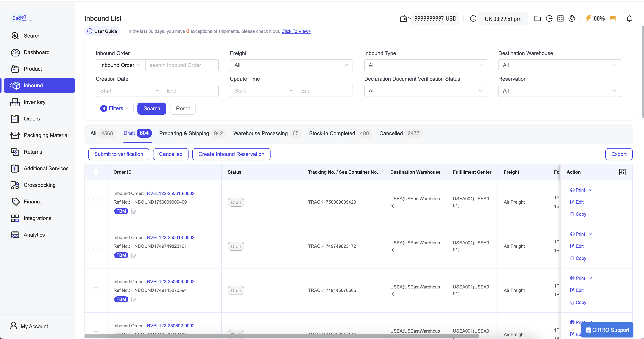Open column settings icon in Action header

pos(622,172)
